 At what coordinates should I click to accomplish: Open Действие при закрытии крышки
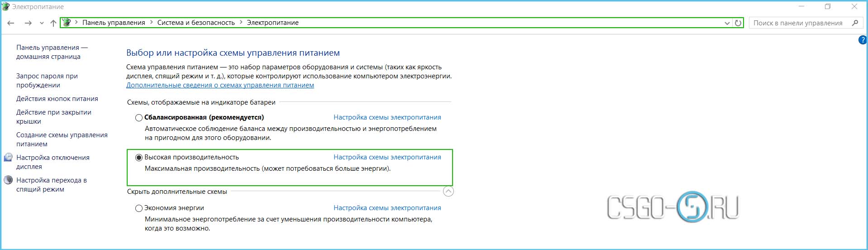(x=54, y=117)
